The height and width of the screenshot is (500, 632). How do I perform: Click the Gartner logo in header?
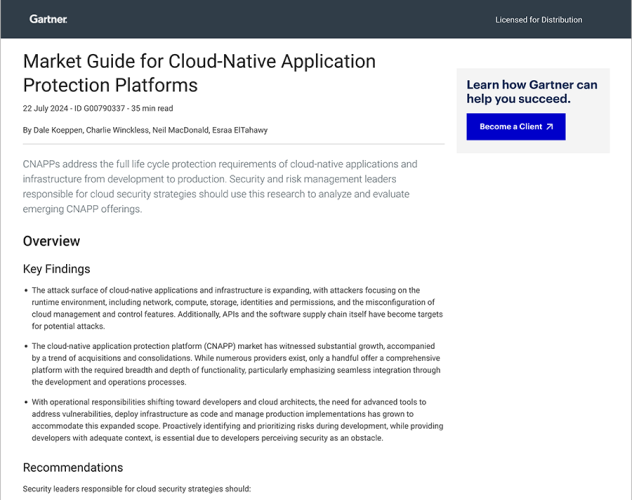(x=48, y=19)
